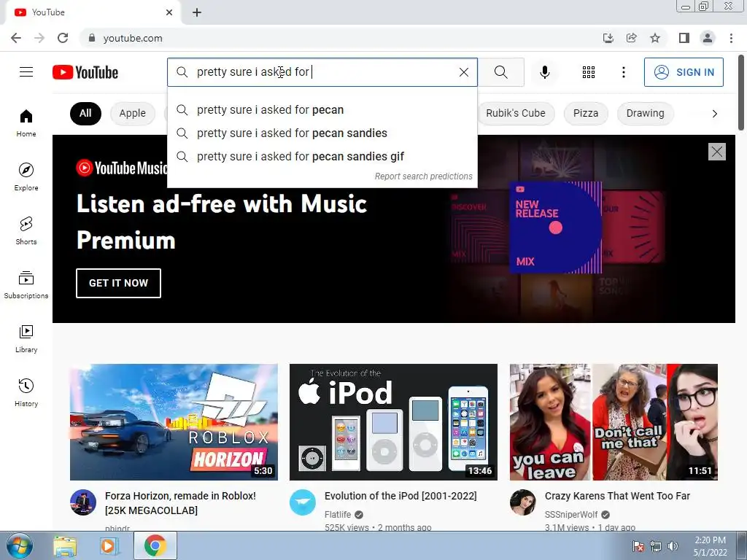Reload the page in Chrome
This screenshot has height=560, width=747.
coord(63,38)
